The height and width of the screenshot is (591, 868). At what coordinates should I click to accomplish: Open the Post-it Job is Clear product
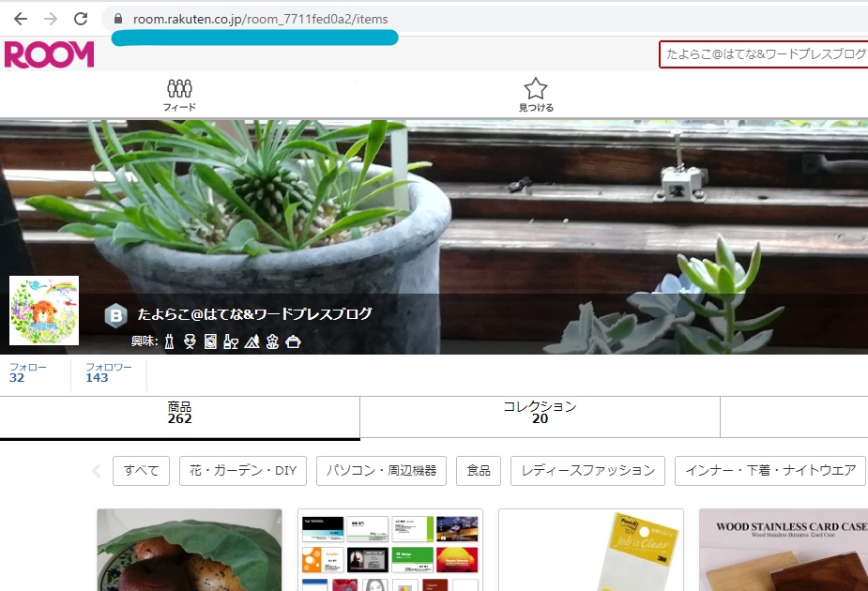(591, 550)
